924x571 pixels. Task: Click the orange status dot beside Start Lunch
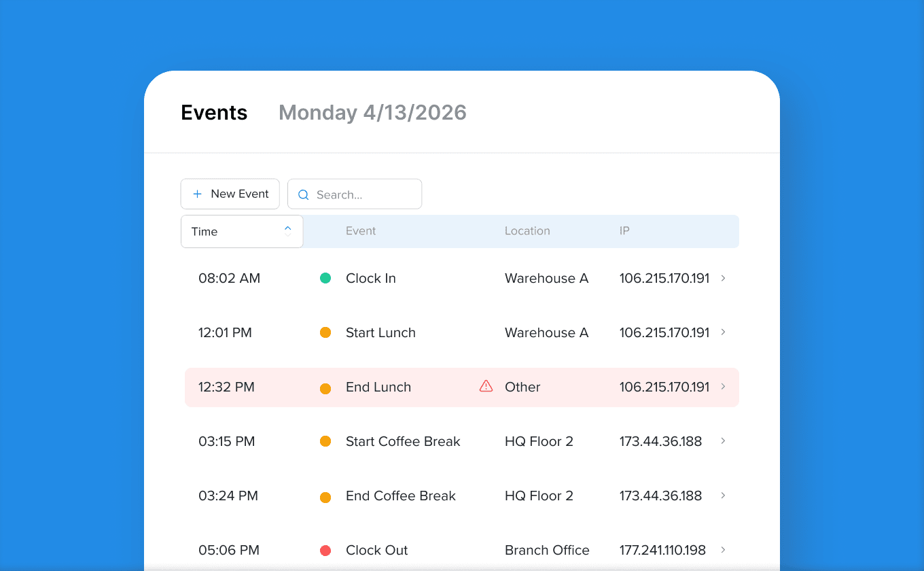coord(325,332)
